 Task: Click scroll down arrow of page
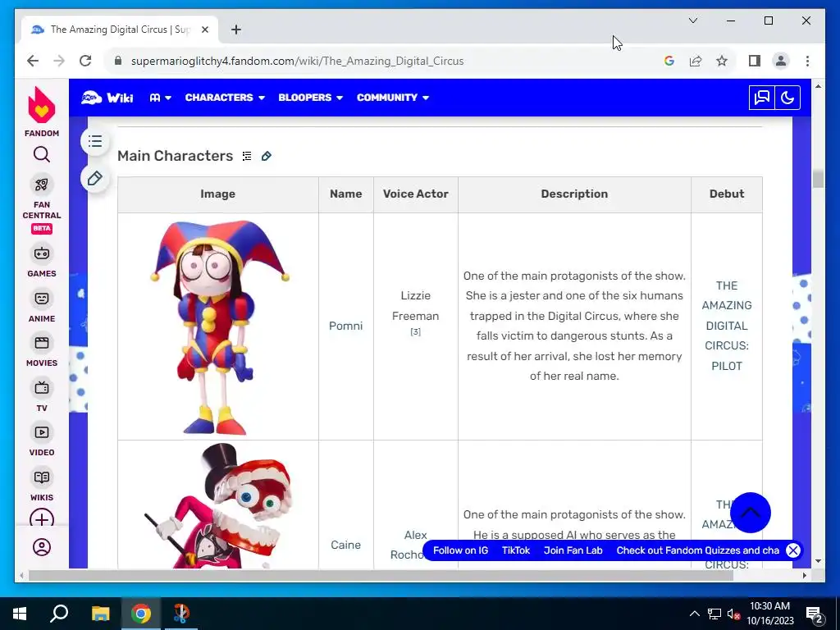click(x=818, y=561)
